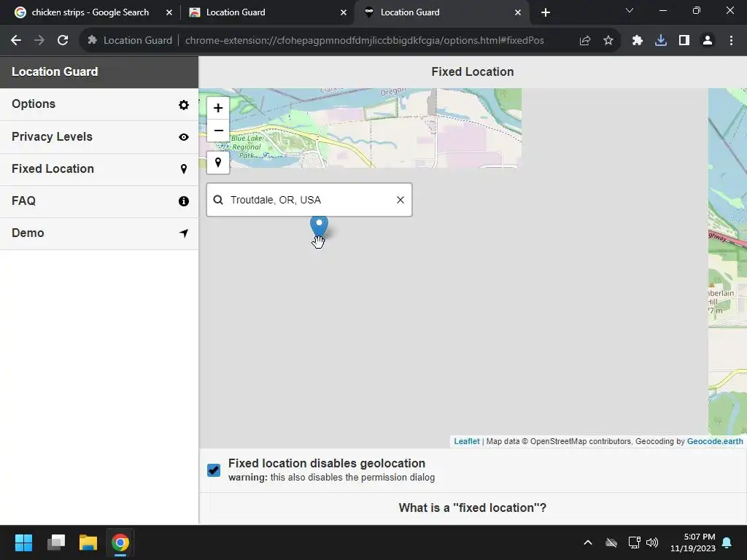Select Fixed Location in sidebar
The height and width of the screenshot is (560, 747).
click(x=99, y=169)
